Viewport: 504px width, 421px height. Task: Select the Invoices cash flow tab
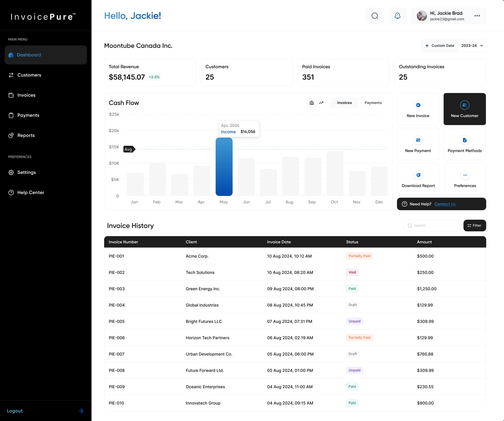tap(344, 103)
